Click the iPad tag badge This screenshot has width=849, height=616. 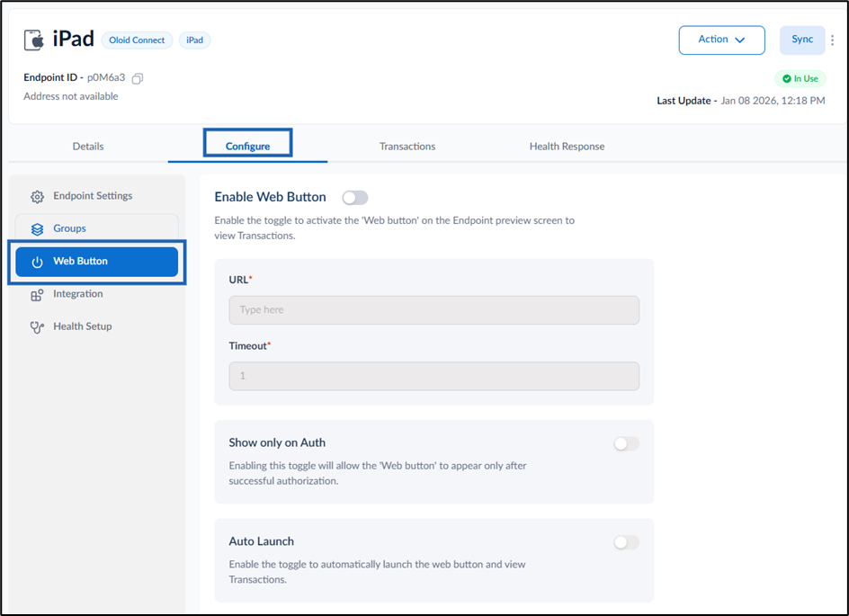tap(195, 40)
